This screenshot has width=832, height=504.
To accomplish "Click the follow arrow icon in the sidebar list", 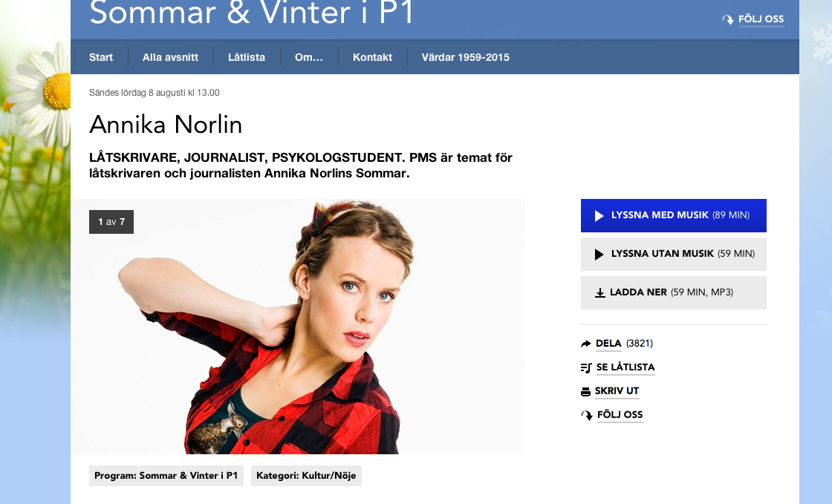I will click(586, 416).
